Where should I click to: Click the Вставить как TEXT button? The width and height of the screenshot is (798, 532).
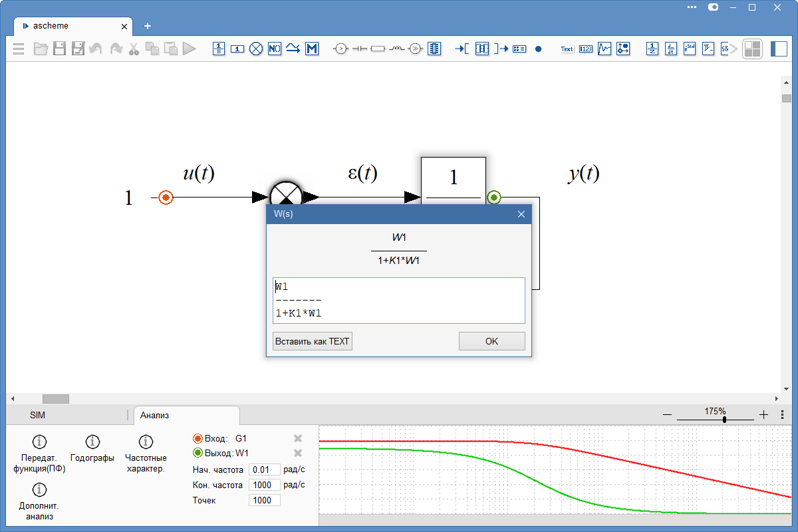[312, 341]
